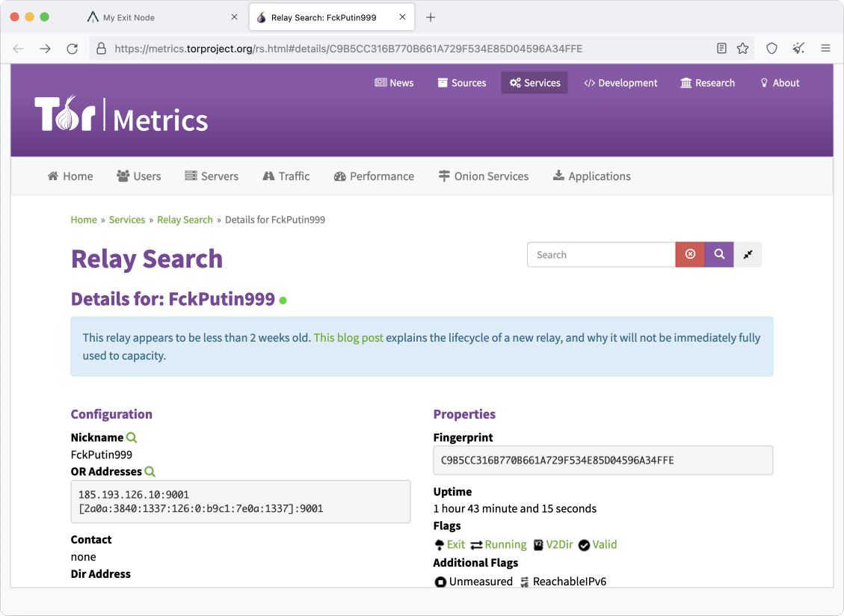The image size is (844, 616).
Task: Switch to the My Exit Node tab
Action: [x=161, y=17]
